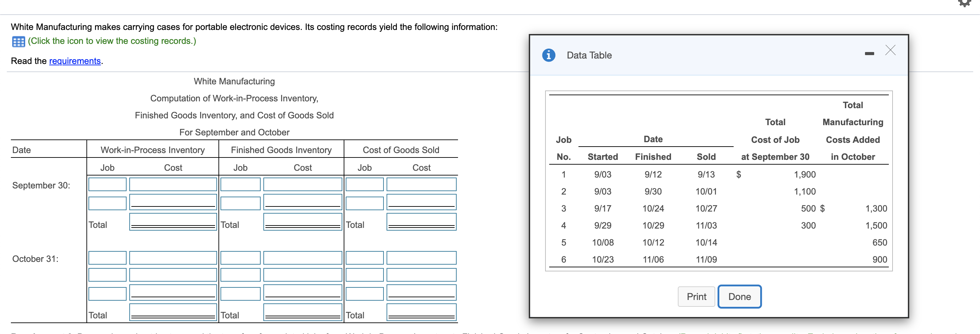Select September 30 Cost of Goods Sold Total field

click(422, 221)
